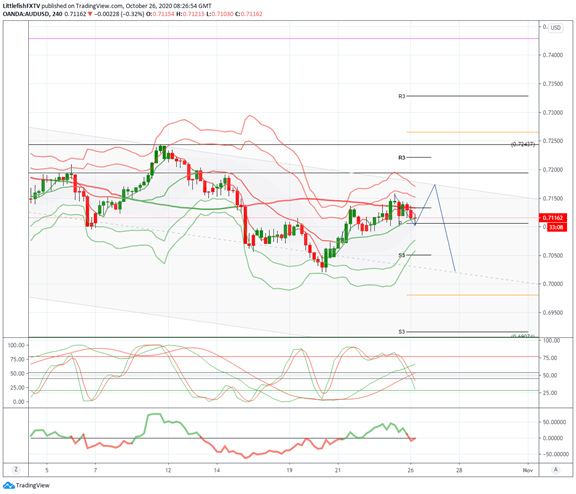Select the S1 pivot level label
Image resolution: width=576 pixels, height=494 pixels.
[x=402, y=255]
